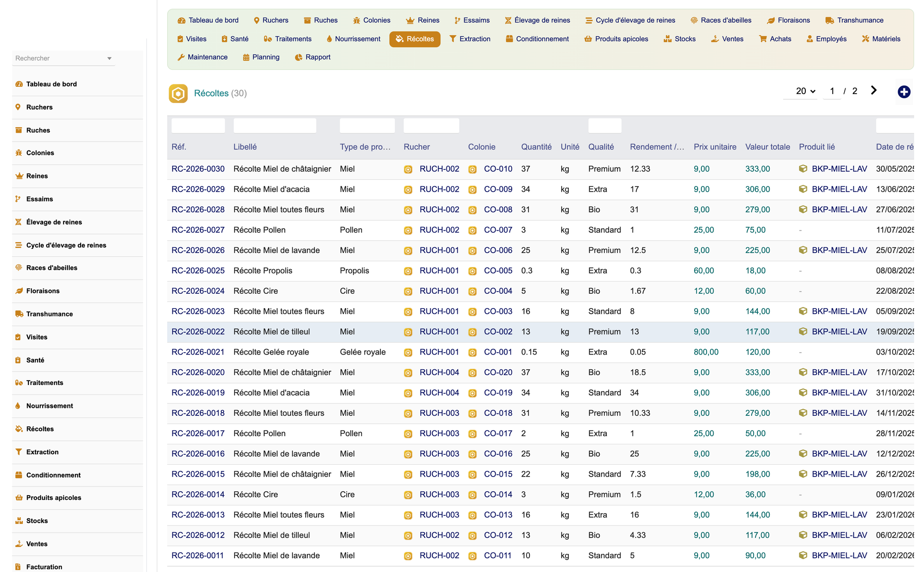Screen dimensions: 924x572
Task: Add a new récolte with the plus button
Action: 904,92
